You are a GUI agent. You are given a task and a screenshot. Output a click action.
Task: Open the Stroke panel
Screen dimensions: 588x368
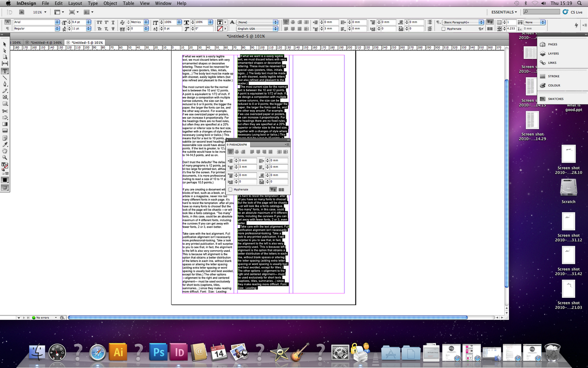coord(552,76)
